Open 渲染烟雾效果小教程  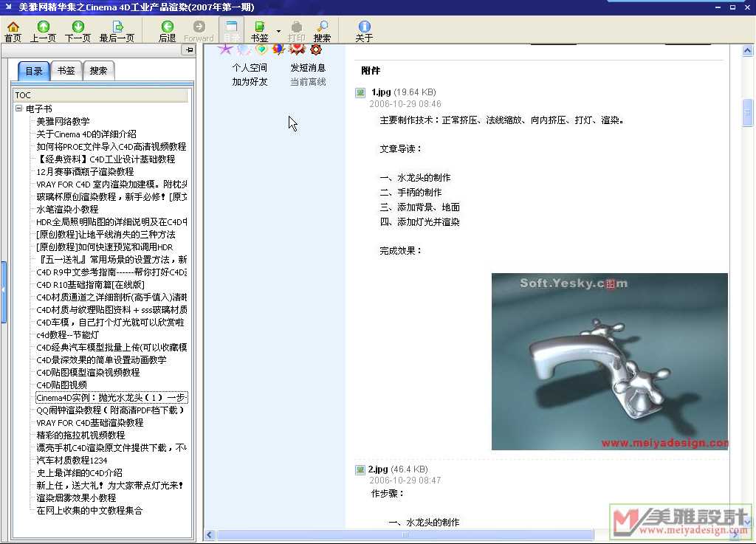click(x=76, y=497)
